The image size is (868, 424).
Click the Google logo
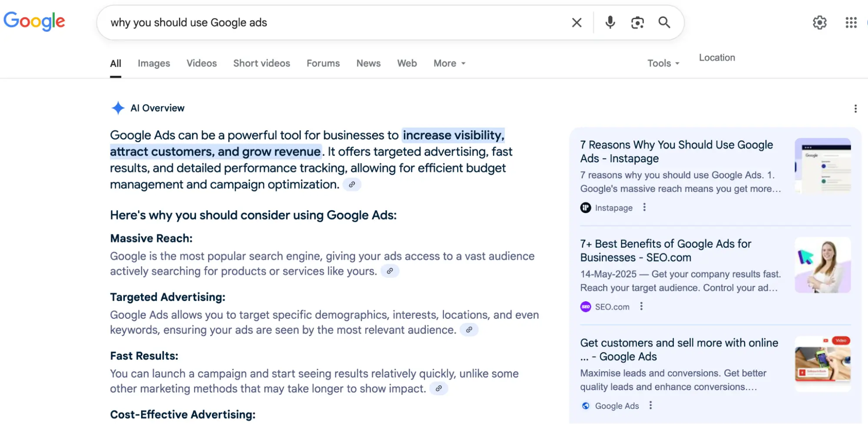[34, 22]
